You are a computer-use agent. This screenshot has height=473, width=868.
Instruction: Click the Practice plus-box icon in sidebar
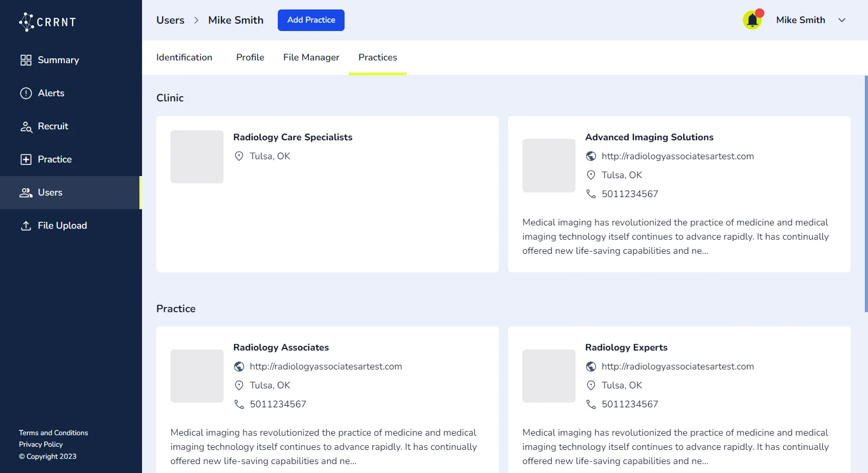pyautogui.click(x=26, y=160)
